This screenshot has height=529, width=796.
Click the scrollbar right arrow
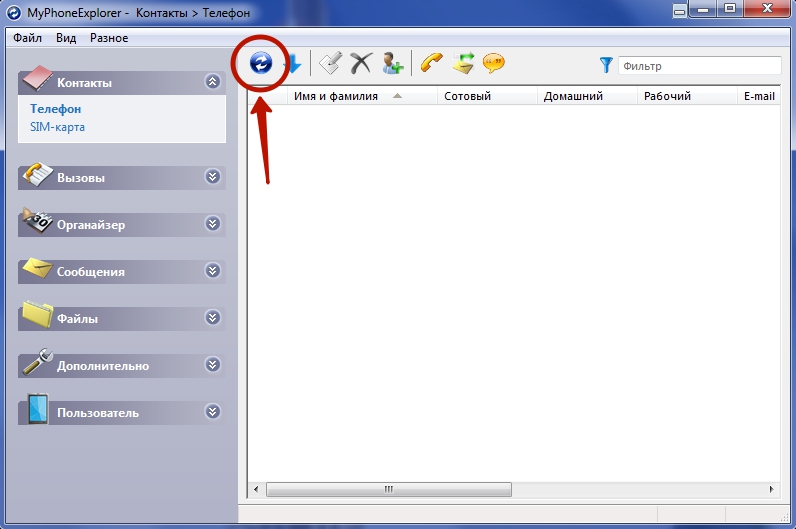pos(772,489)
